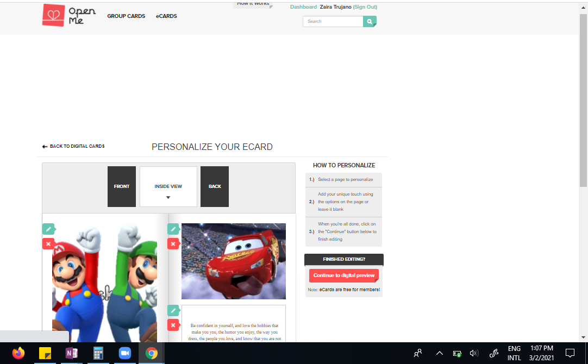588x364 pixels.
Task: Select the FRONT page tab
Action: coord(122,186)
